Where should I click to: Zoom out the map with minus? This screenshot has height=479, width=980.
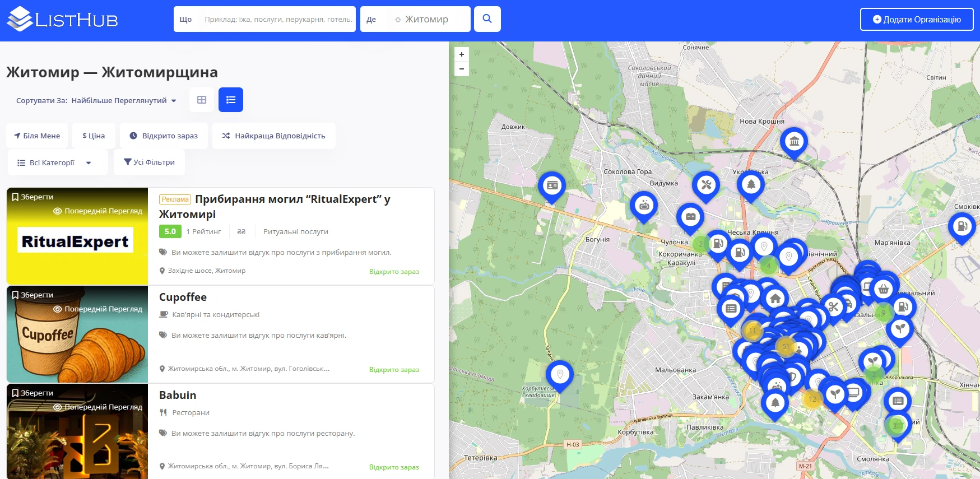click(462, 69)
